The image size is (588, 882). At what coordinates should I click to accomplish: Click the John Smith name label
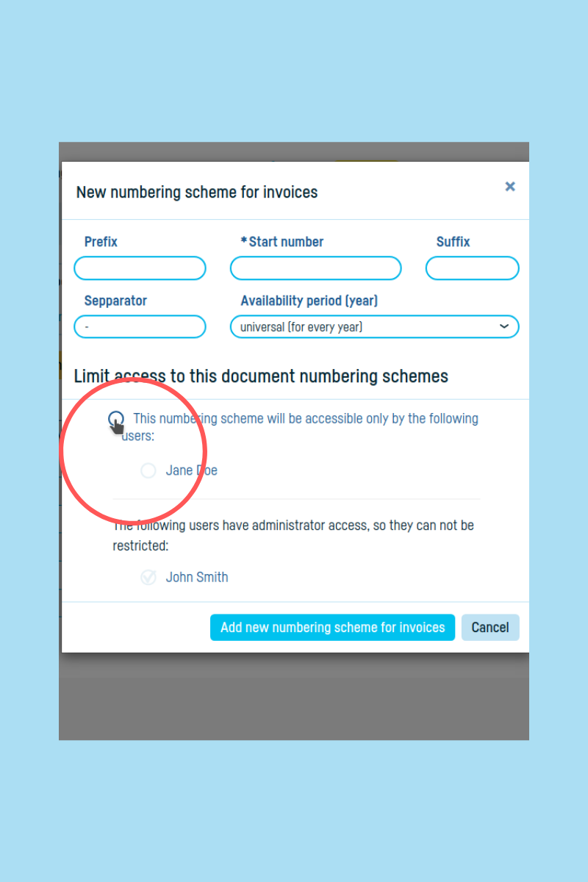tap(197, 577)
